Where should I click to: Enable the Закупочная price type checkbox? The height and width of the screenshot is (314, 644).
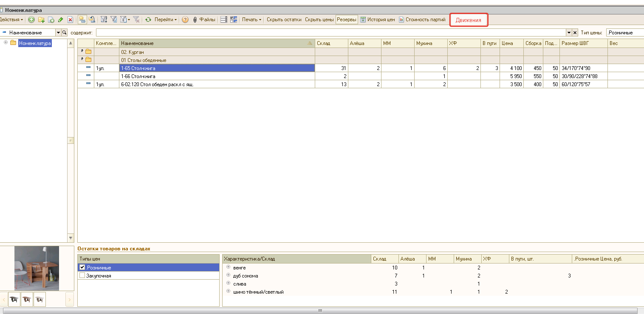pos(82,276)
